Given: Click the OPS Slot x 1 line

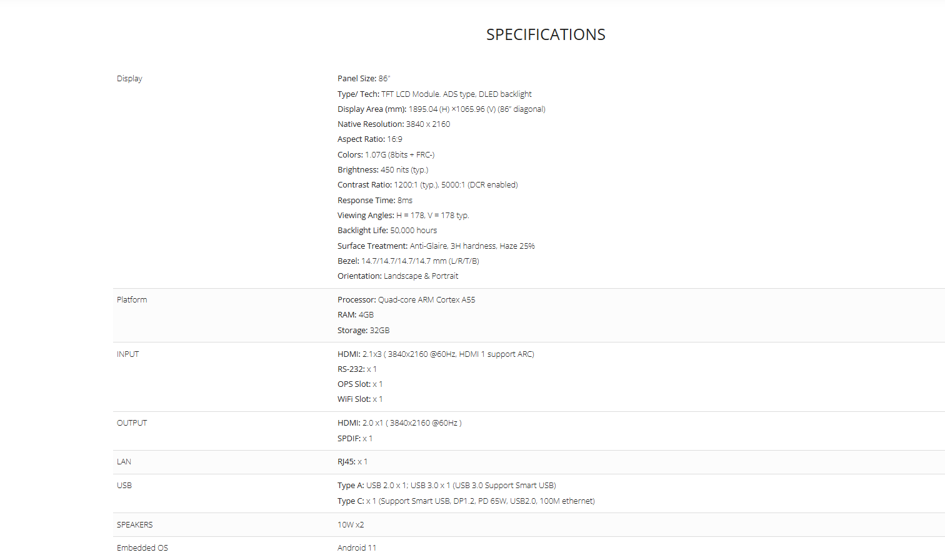Looking at the screenshot, I should click(x=360, y=384).
